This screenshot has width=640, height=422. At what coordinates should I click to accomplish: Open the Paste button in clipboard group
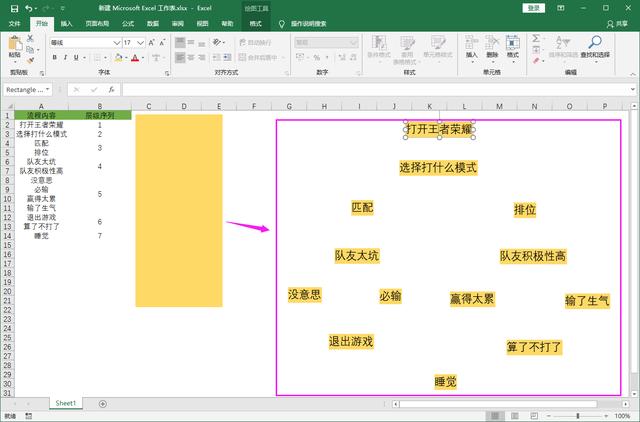click(15, 48)
